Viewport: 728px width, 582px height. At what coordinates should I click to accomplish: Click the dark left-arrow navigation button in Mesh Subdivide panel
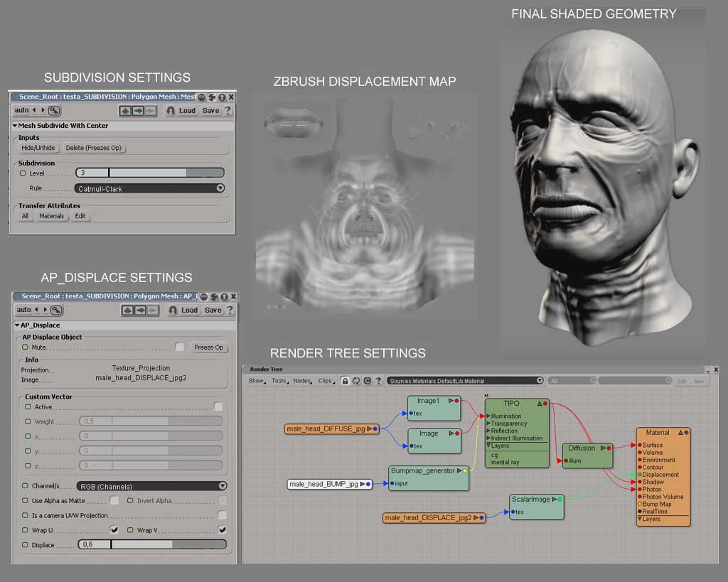tap(138, 110)
